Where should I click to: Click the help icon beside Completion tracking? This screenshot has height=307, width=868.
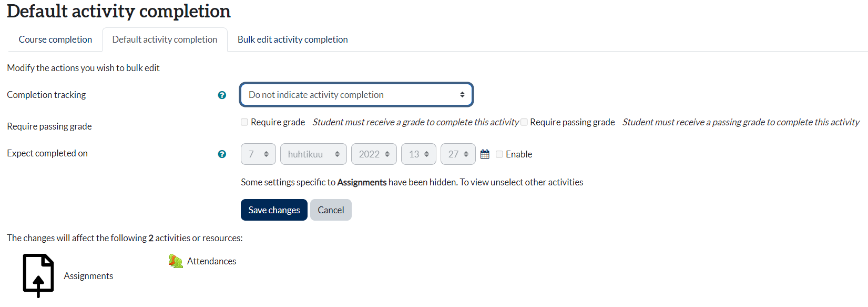[x=222, y=95]
